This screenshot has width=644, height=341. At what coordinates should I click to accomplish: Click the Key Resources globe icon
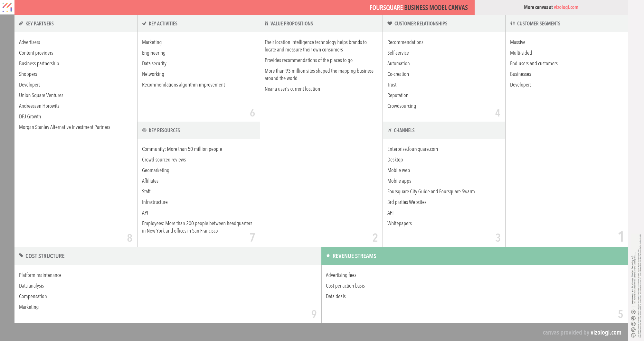coord(144,130)
